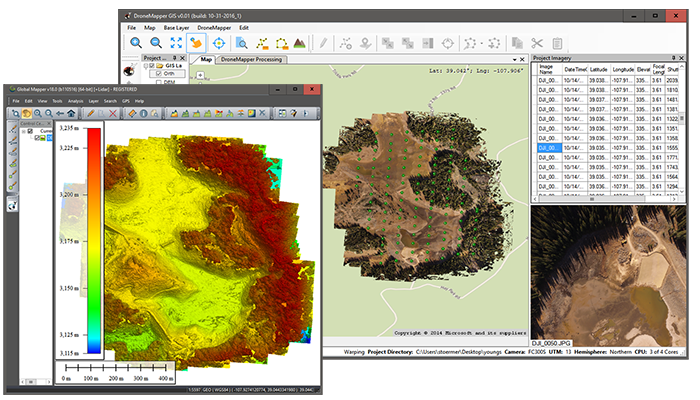Sort by the Image Name column header

tap(549, 69)
